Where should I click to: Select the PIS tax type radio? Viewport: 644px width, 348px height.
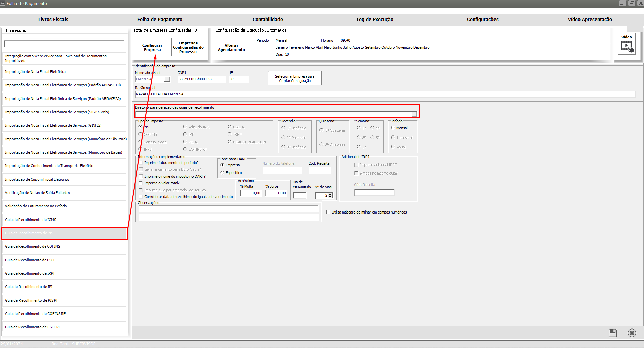tap(140, 127)
